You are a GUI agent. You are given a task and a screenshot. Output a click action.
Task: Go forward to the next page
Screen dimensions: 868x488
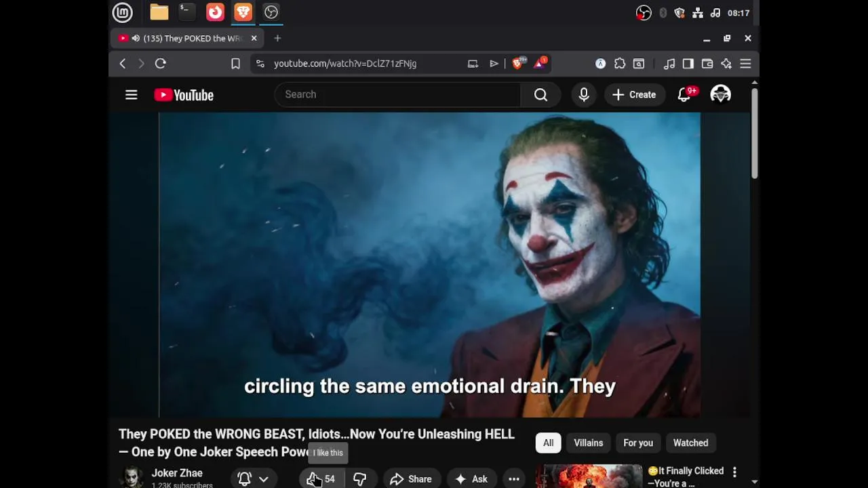tap(141, 64)
